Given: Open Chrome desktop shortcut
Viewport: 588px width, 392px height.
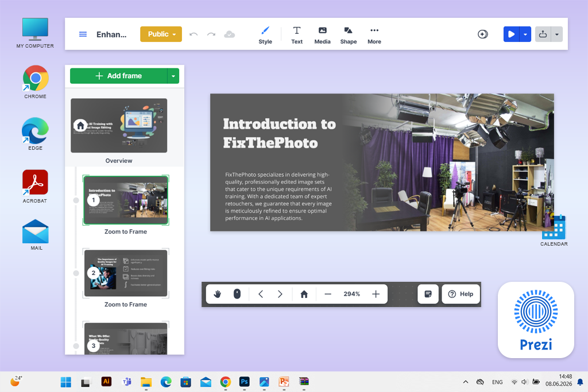Looking at the screenshot, I should tap(35, 82).
